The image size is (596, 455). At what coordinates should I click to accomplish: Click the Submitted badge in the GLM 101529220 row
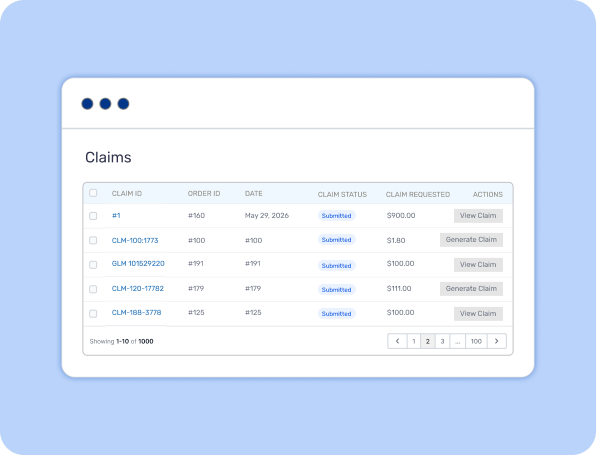336,265
